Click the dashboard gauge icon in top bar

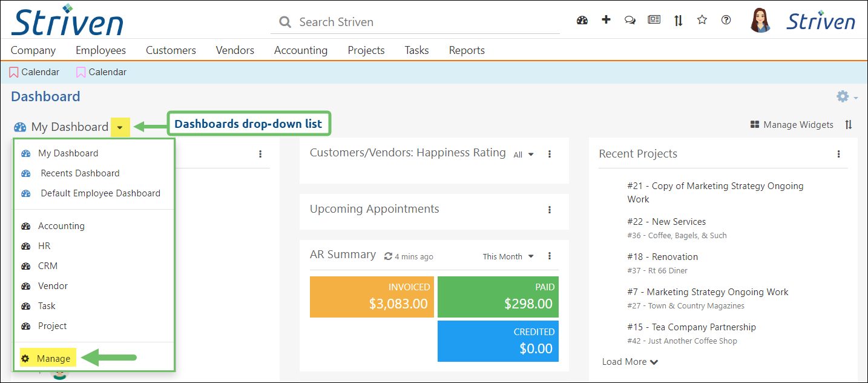point(582,20)
